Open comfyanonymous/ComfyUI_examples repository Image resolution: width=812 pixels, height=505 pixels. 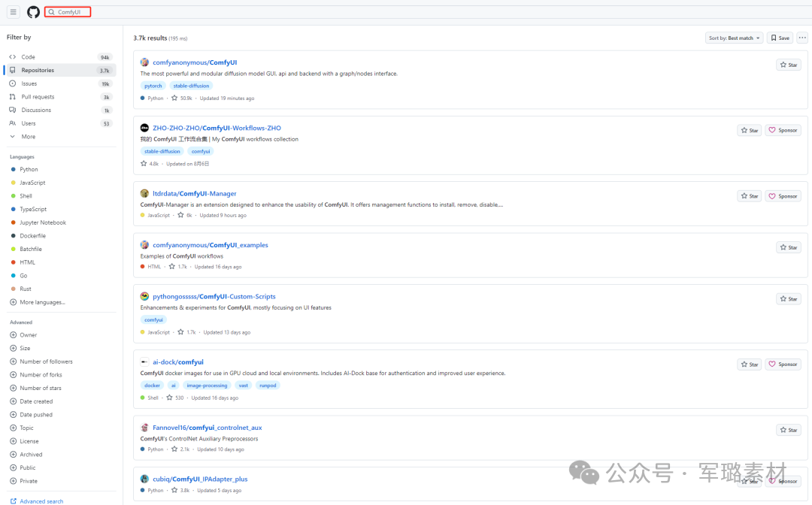211,245
